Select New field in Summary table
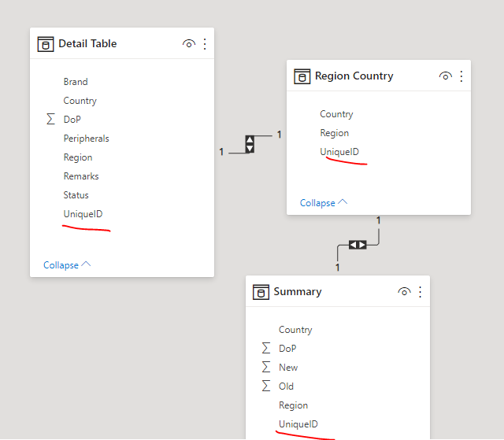Viewport: 504px width, 440px height. coord(288,368)
